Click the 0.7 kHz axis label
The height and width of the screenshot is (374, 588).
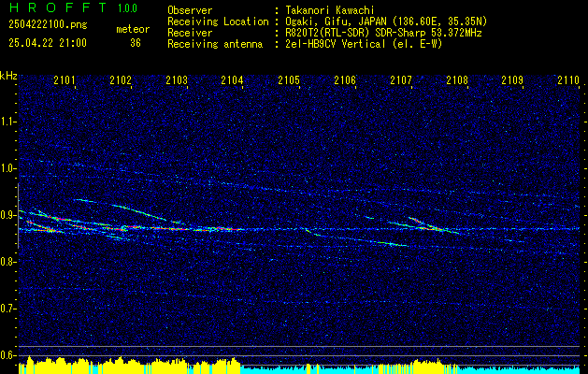point(7,309)
